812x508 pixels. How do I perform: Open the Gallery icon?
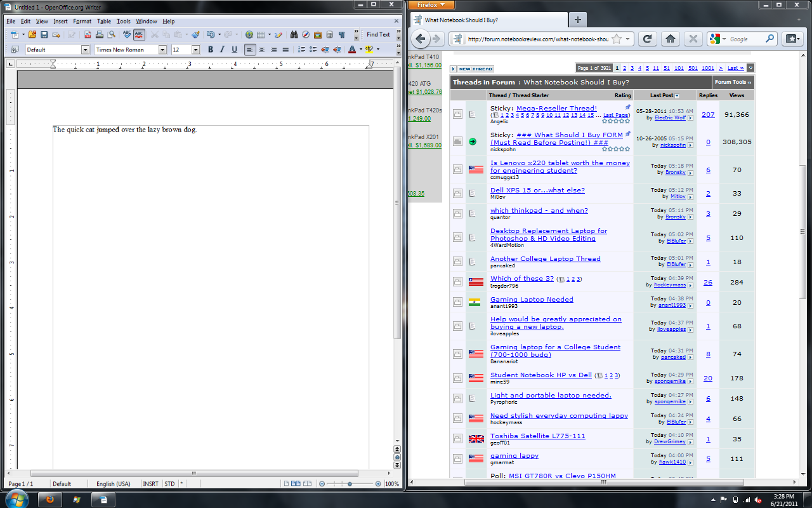point(318,35)
